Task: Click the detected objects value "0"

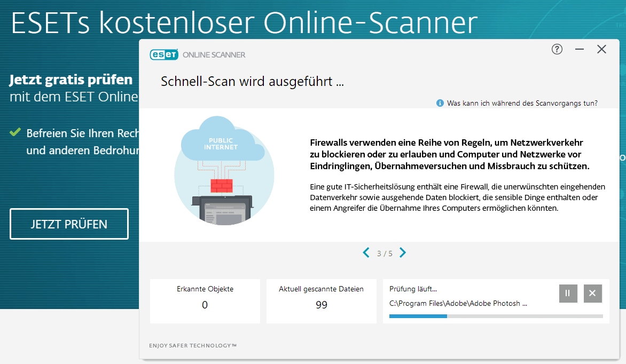Action: 205,305
